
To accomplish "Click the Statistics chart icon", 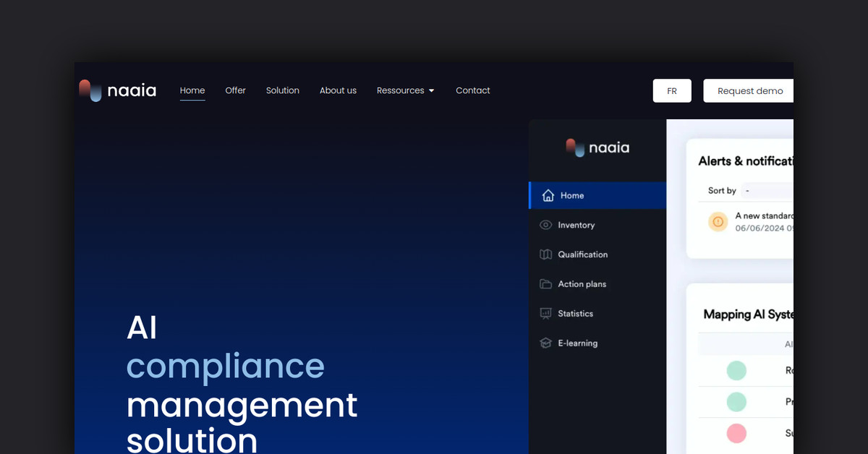I will tap(546, 314).
